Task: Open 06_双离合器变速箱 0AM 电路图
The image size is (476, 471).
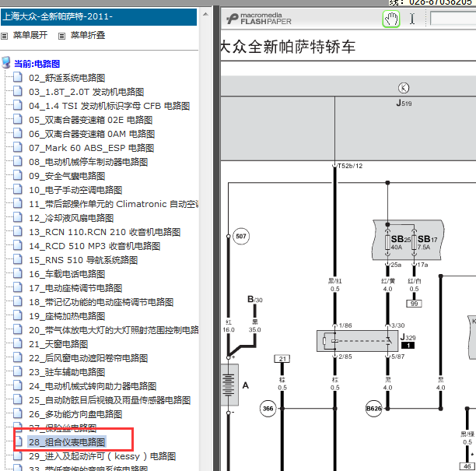Action: pos(92,134)
